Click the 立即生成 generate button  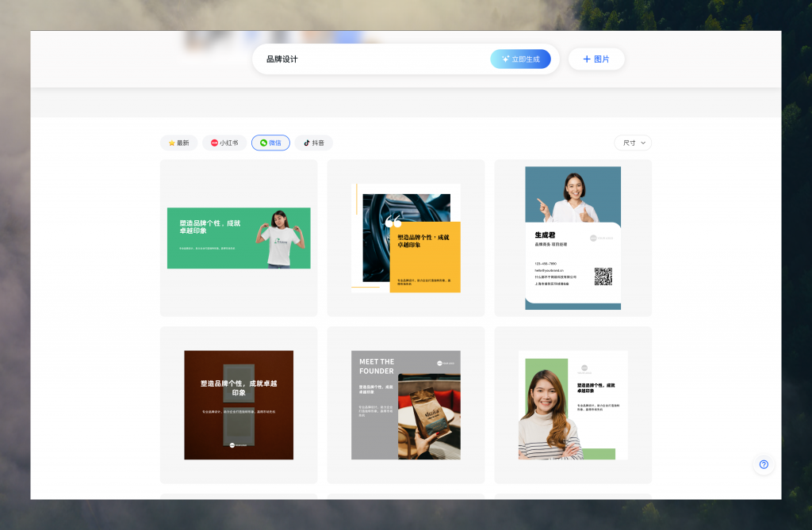(520, 59)
